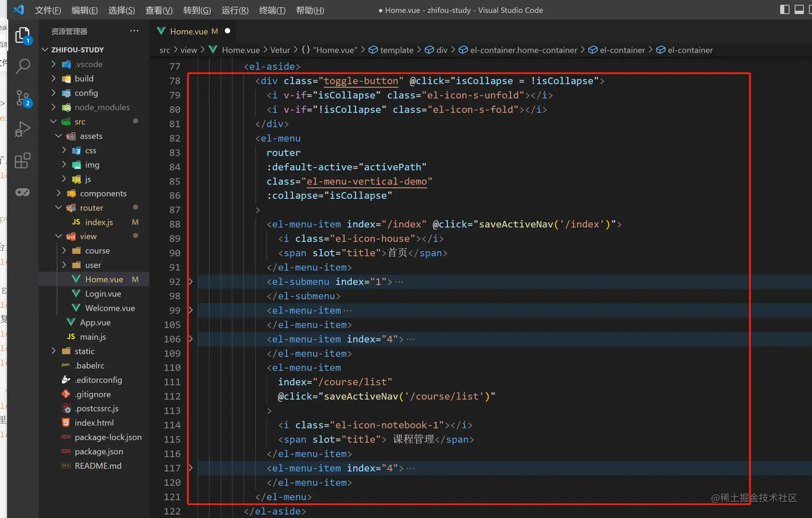
Task: Open the Extensions view icon
Action: (x=23, y=160)
